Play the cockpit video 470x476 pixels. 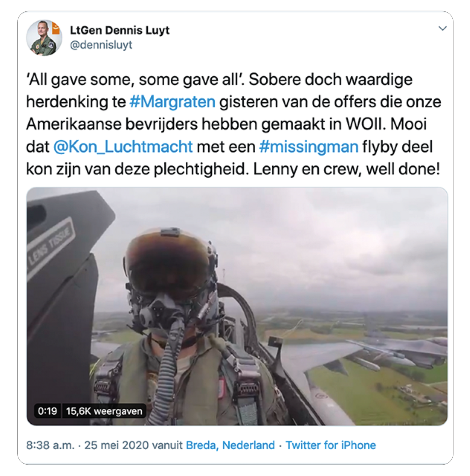[237, 306]
